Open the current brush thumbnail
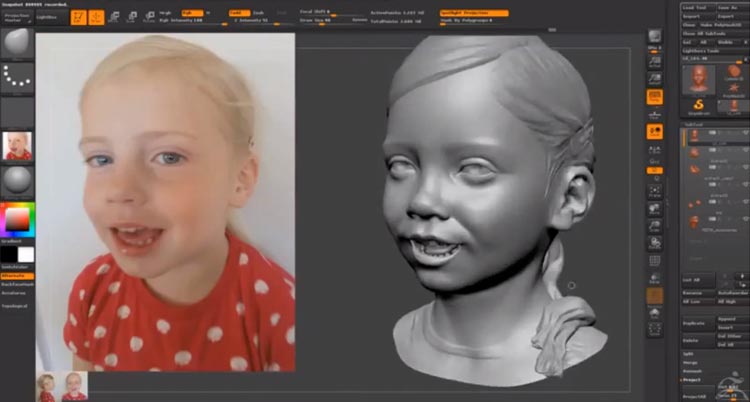Screen dimensions: 750x402 (17, 44)
